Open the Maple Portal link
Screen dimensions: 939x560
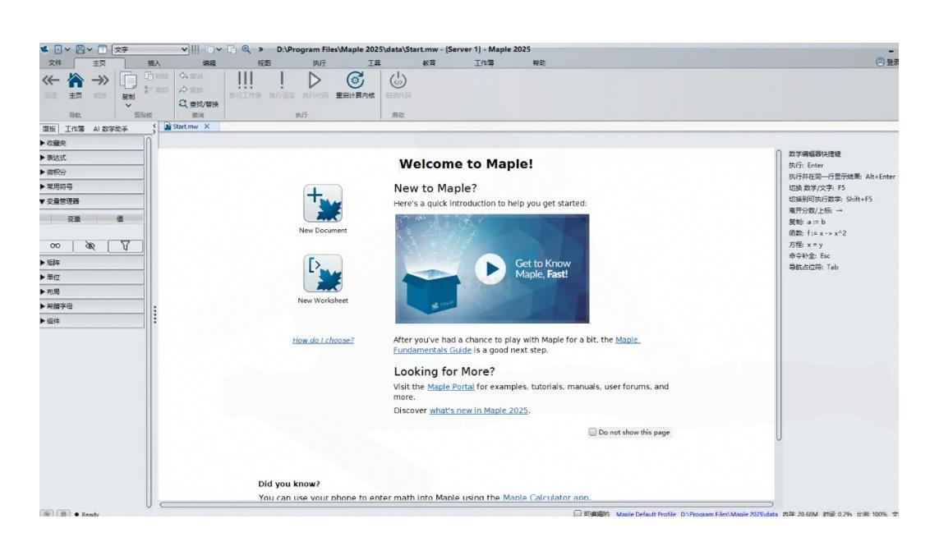click(x=450, y=387)
